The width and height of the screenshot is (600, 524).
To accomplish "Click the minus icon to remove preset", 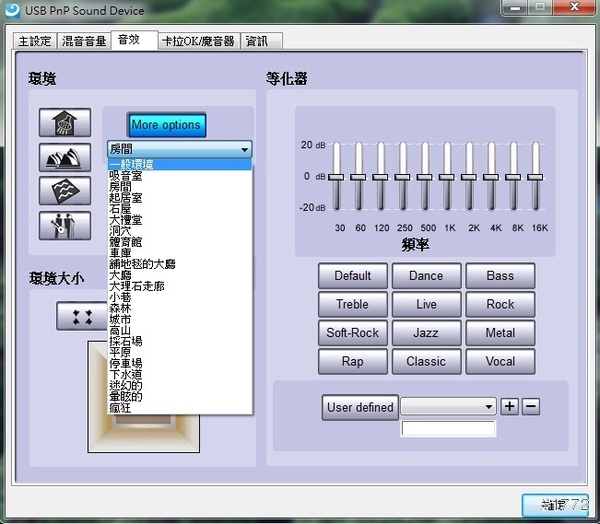I will click(531, 407).
